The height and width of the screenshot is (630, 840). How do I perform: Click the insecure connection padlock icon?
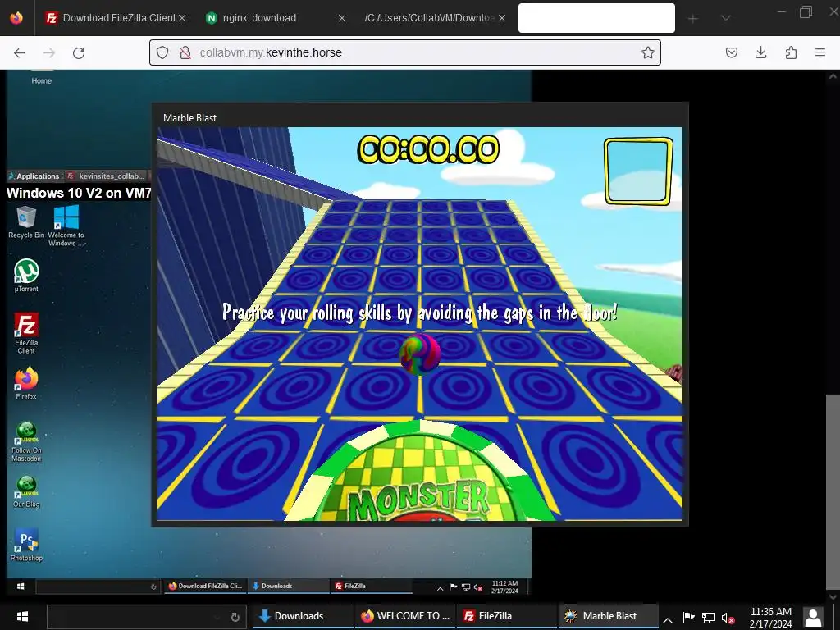coord(185,52)
